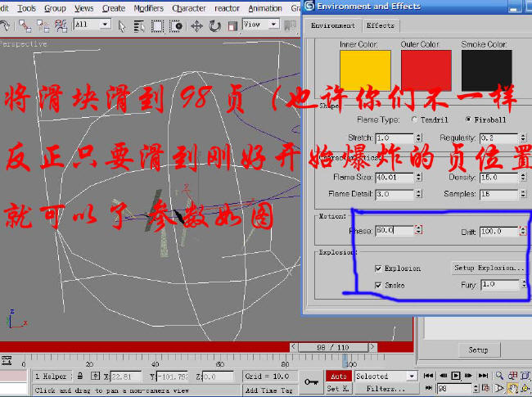Click the Set Keys key icon
The width and height of the screenshot is (532, 397).
[311, 382]
